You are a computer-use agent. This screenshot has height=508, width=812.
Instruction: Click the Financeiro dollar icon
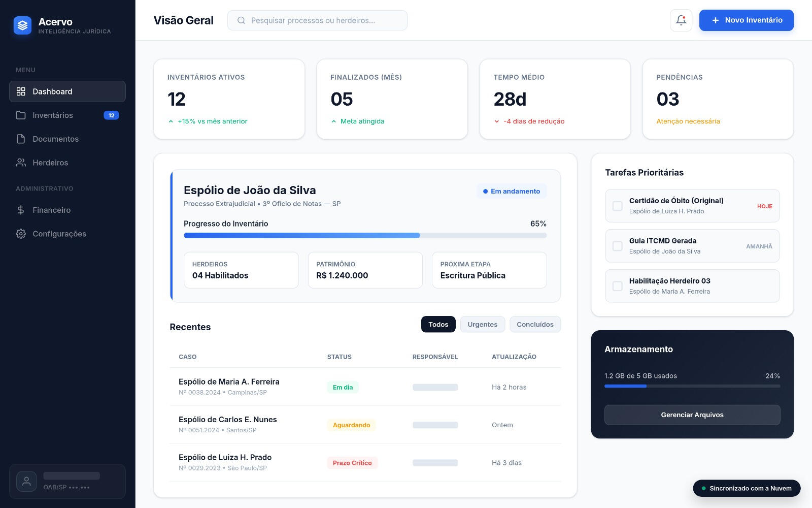click(21, 210)
